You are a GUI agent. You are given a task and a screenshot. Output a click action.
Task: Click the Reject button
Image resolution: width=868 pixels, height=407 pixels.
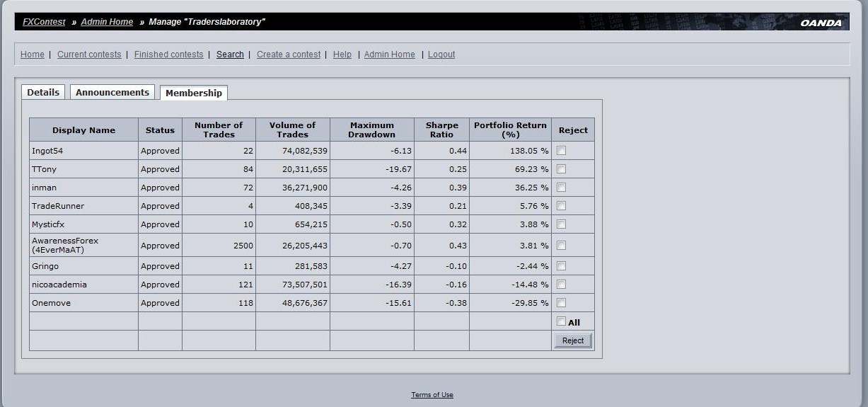click(x=572, y=340)
